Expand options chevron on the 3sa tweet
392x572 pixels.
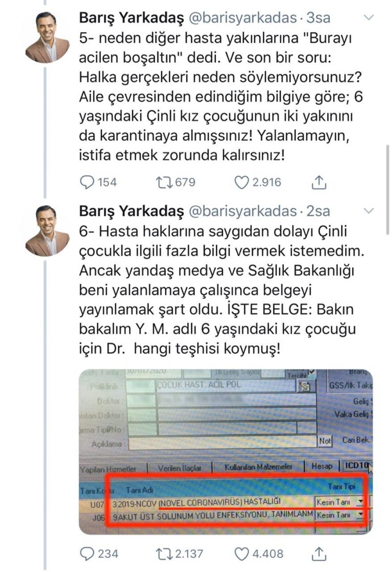pyautogui.click(x=370, y=17)
